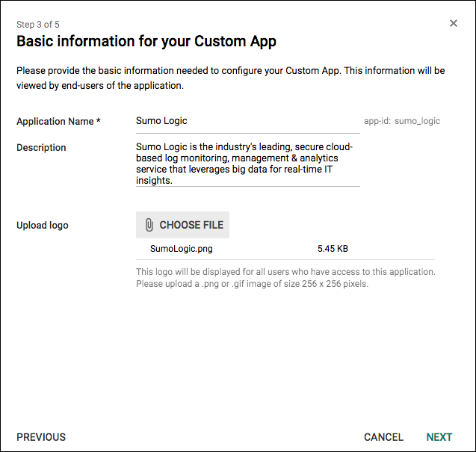Click the logo size hint text
This screenshot has width=476, height=452.
tap(285, 278)
